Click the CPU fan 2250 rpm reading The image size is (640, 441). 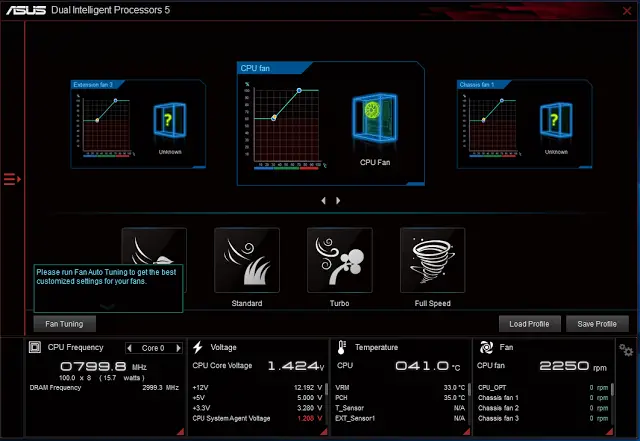click(x=573, y=366)
